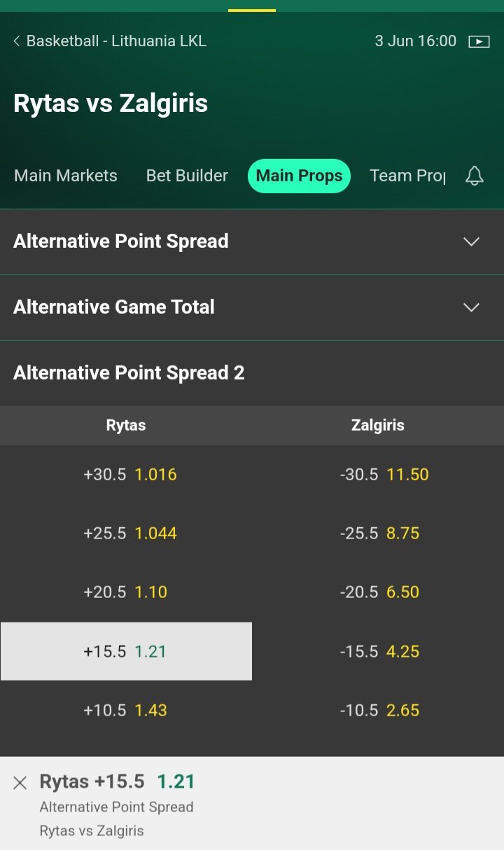Remove Rytas +15.5 selection with X
The image size is (504, 850).
[20, 783]
